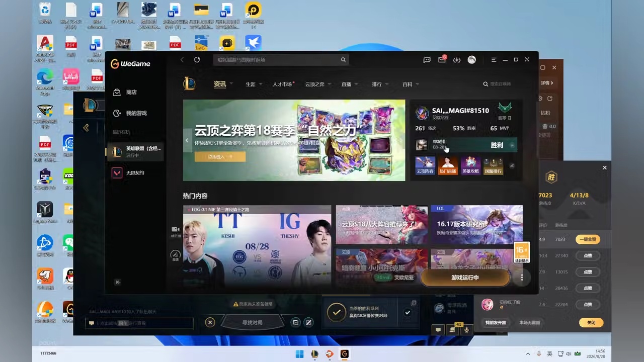Cancel the lobby with the X button
644x362 pixels.
point(210,323)
